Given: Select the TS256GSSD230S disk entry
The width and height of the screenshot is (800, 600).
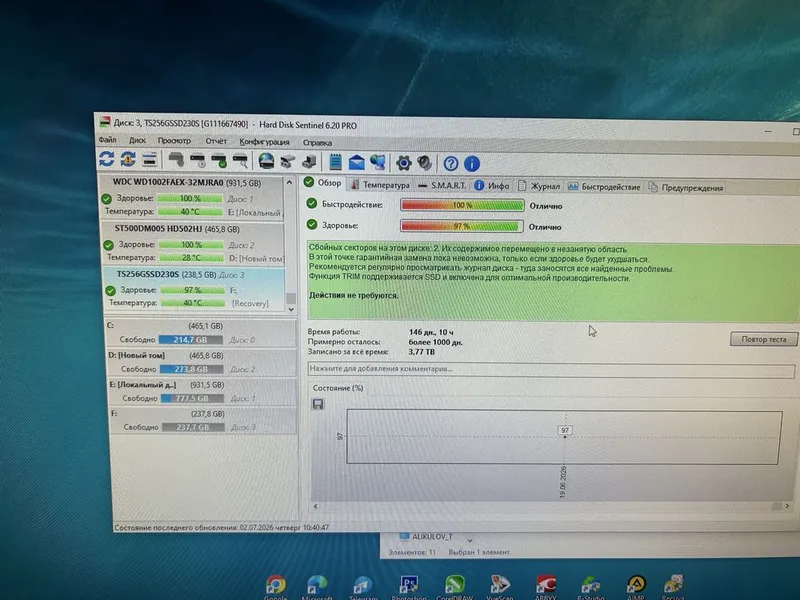Looking at the screenshot, I should coord(194,289).
